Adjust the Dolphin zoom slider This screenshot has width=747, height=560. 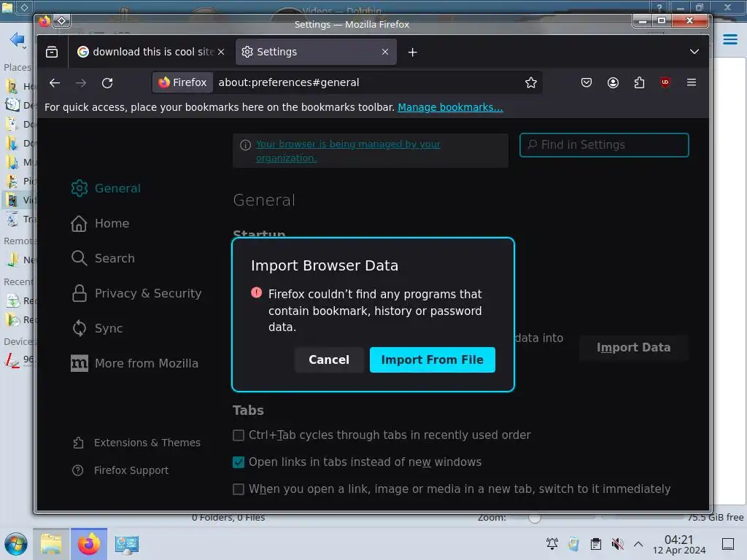point(535,518)
